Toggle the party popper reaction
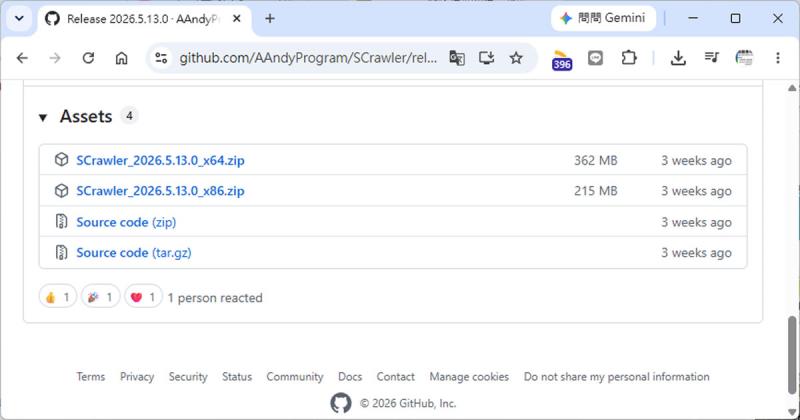800x420 pixels. (x=101, y=297)
